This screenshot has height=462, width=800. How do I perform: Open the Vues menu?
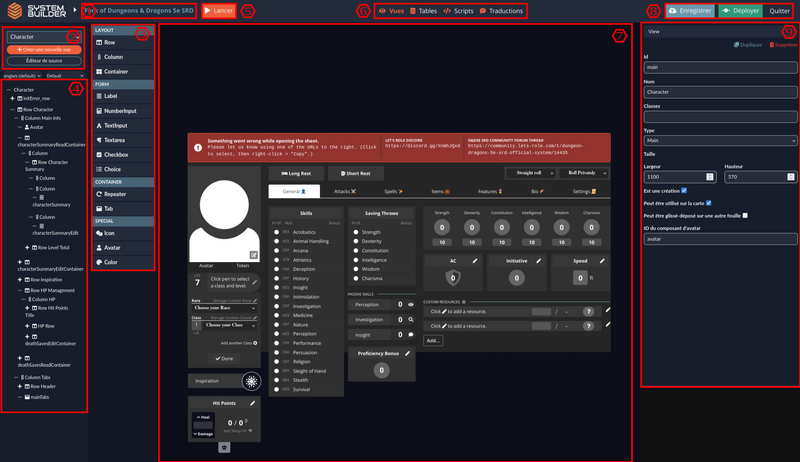[391, 11]
